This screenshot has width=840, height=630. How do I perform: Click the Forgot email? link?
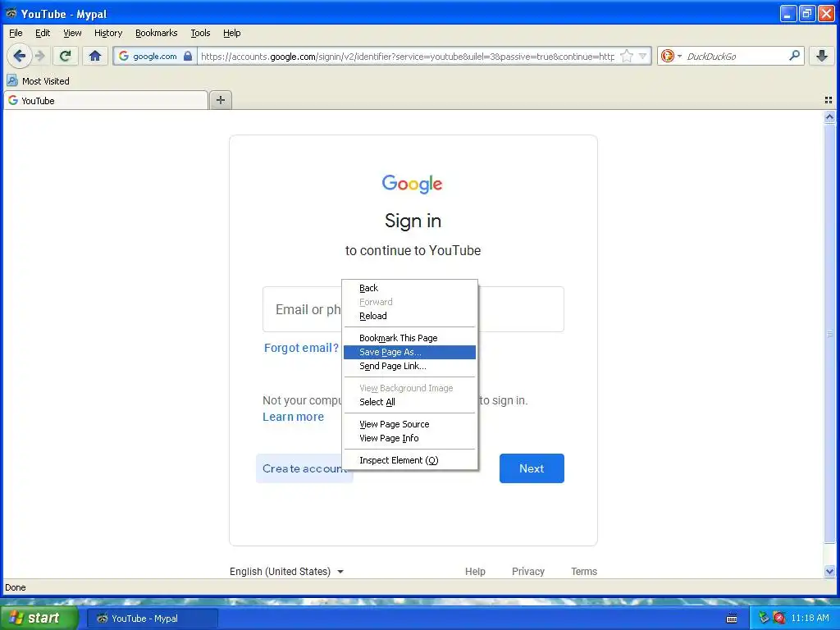point(301,348)
